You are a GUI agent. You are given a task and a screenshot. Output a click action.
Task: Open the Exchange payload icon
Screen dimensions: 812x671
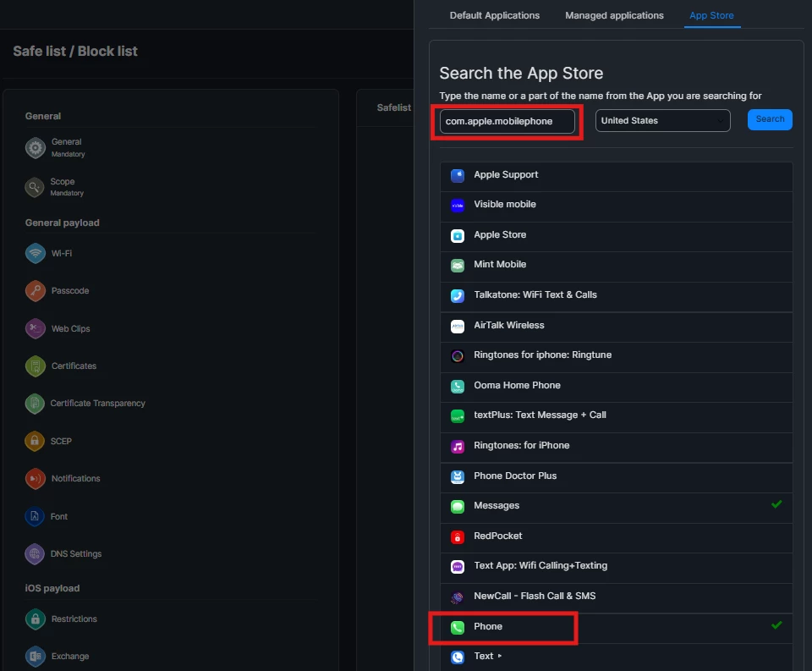(x=36, y=656)
